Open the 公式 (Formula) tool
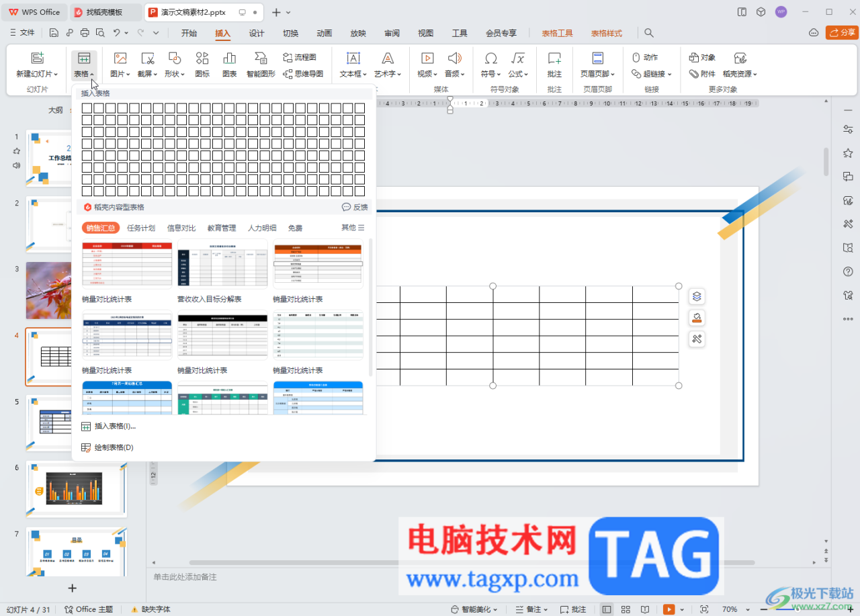Viewport: 860px width, 616px height. pyautogui.click(x=518, y=65)
